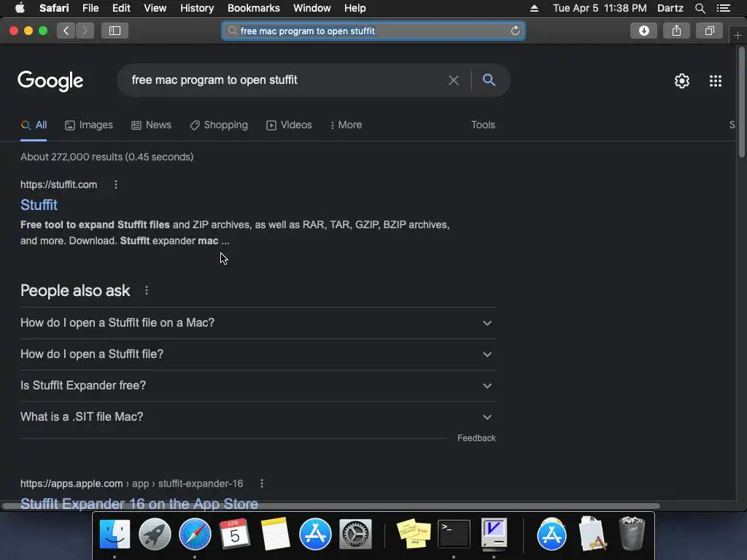The width and height of the screenshot is (747, 560).
Task: Open System Preferences gear in Dock
Action: tap(355, 534)
